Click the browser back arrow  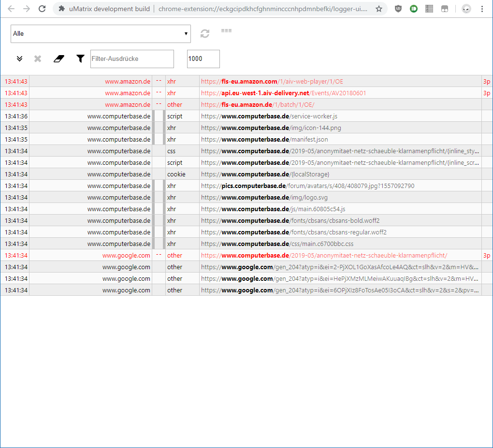click(11, 9)
